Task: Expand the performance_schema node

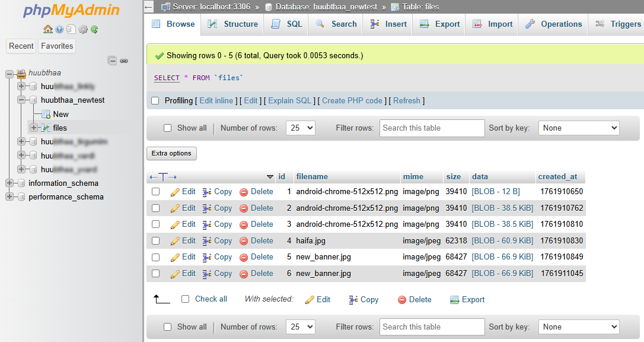Action: 9,197
